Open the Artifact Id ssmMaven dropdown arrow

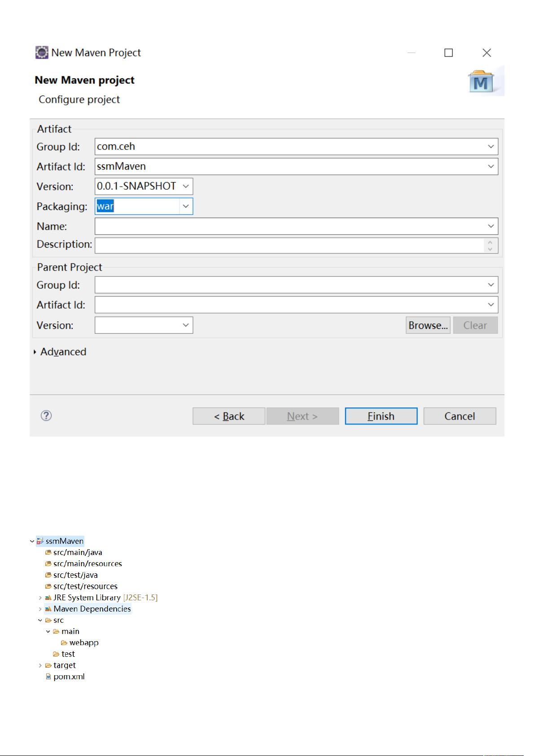tap(491, 166)
